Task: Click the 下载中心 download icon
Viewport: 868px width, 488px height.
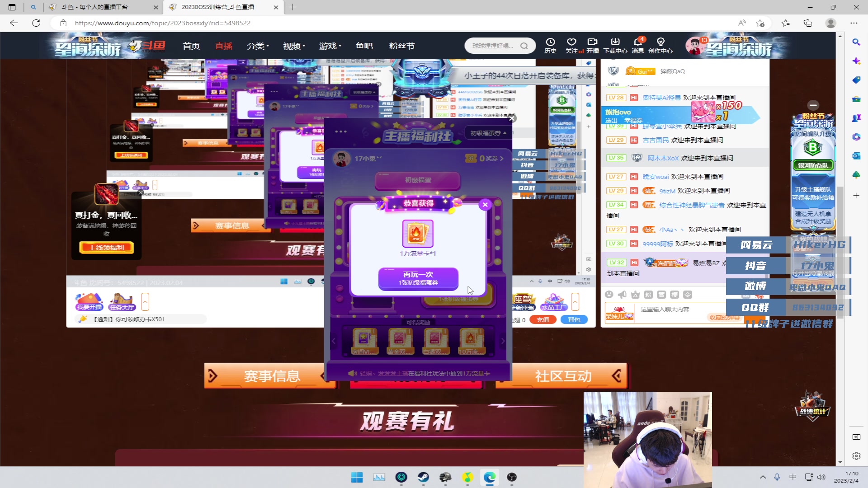Action: [x=615, y=45]
